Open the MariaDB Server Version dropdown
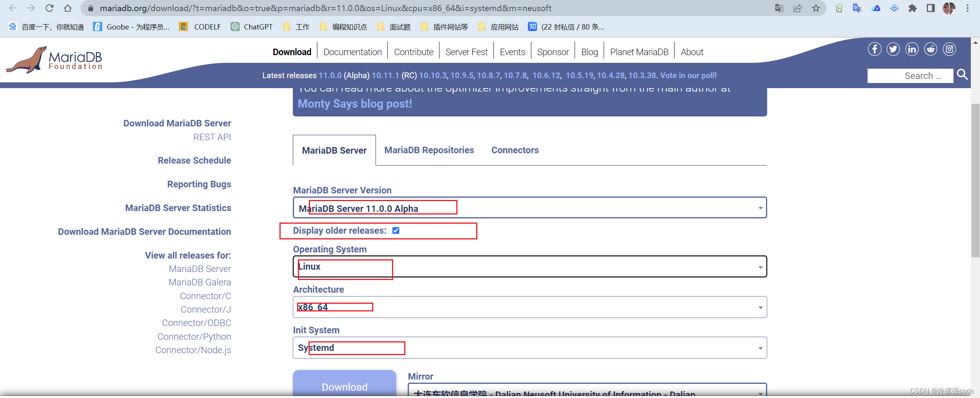This screenshot has width=980, height=398. point(530,208)
